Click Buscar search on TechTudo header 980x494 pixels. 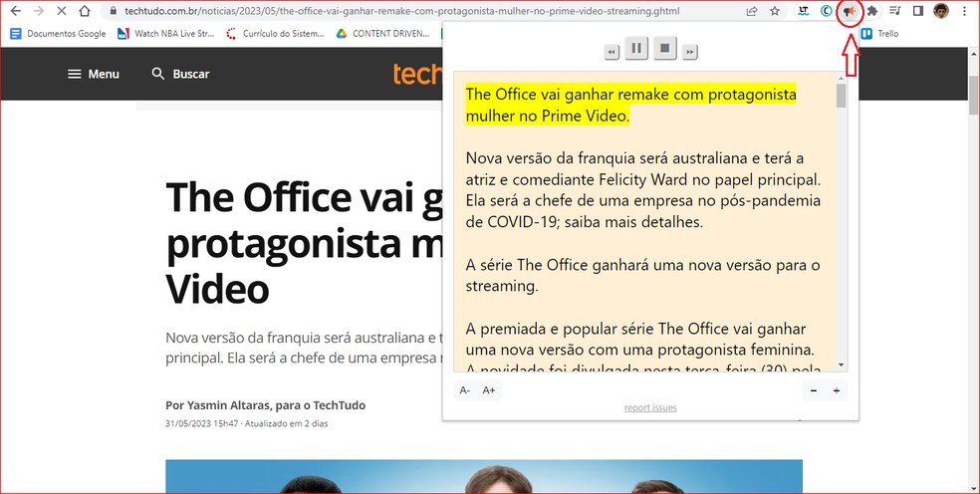click(x=180, y=74)
